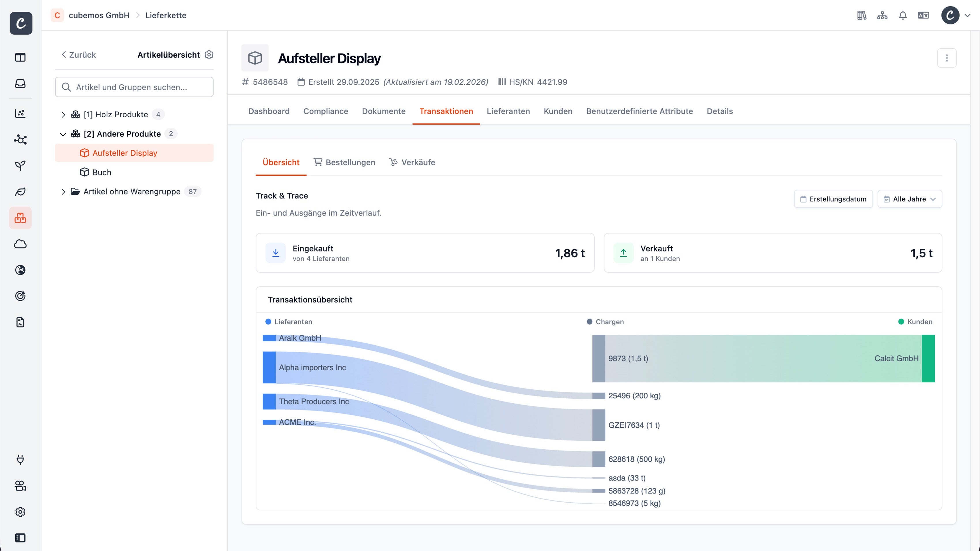Switch to the Lieferanten tab
The height and width of the screenshot is (551, 980).
point(508,111)
